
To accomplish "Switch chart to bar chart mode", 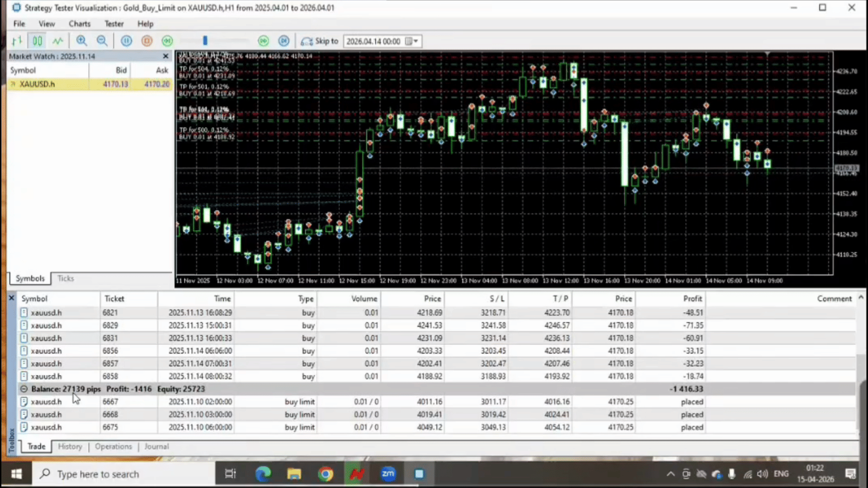I will click(17, 41).
